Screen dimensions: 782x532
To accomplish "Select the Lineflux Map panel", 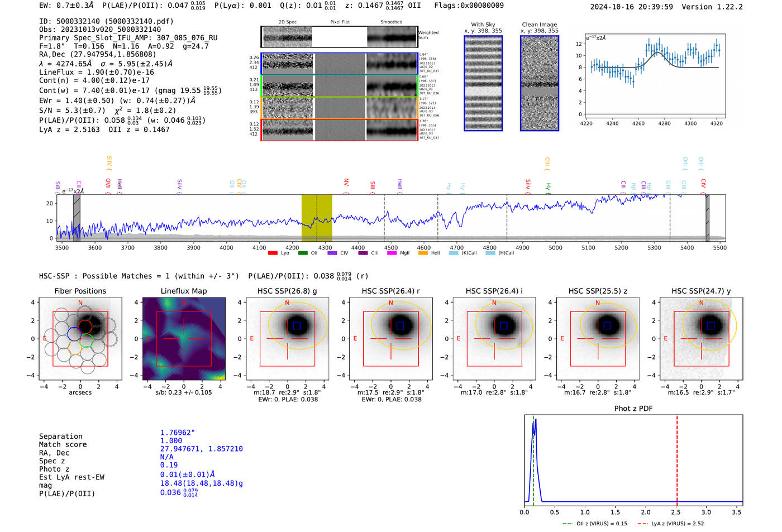I will (184, 338).
